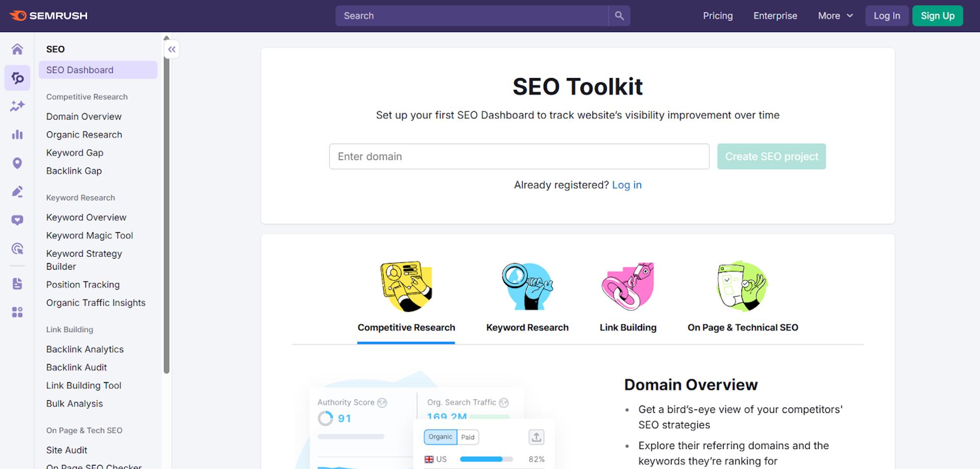Screen dimensions: 980x469
Task: Open Backlink Audit in sidebar
Action: point(77,367)
